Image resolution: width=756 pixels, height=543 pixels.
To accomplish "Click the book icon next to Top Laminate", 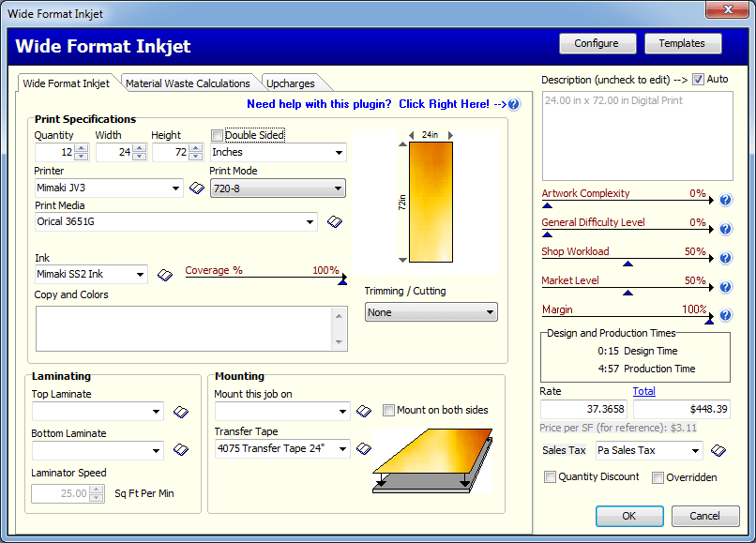I will pyautogui.click(x=180, y=411).
